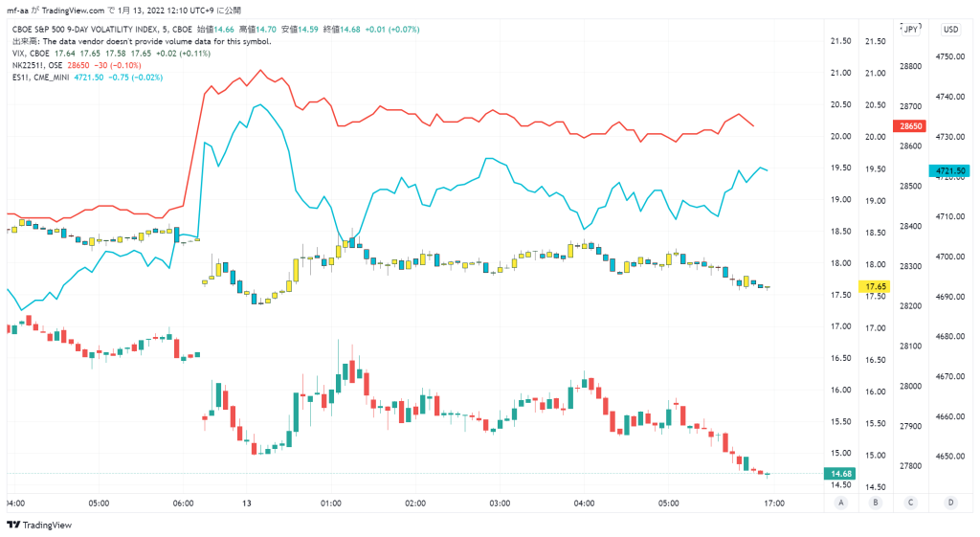
Task: Click 4650.00 on the USD price scale
Action: 950,457
